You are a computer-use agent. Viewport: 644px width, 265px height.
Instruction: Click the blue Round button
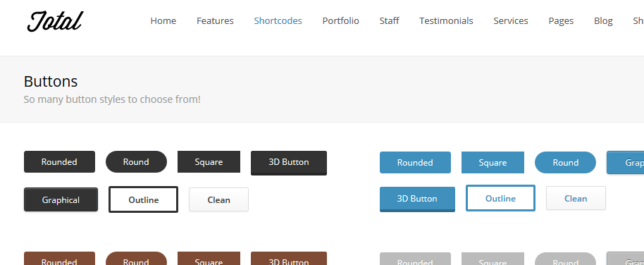[565, 162]
